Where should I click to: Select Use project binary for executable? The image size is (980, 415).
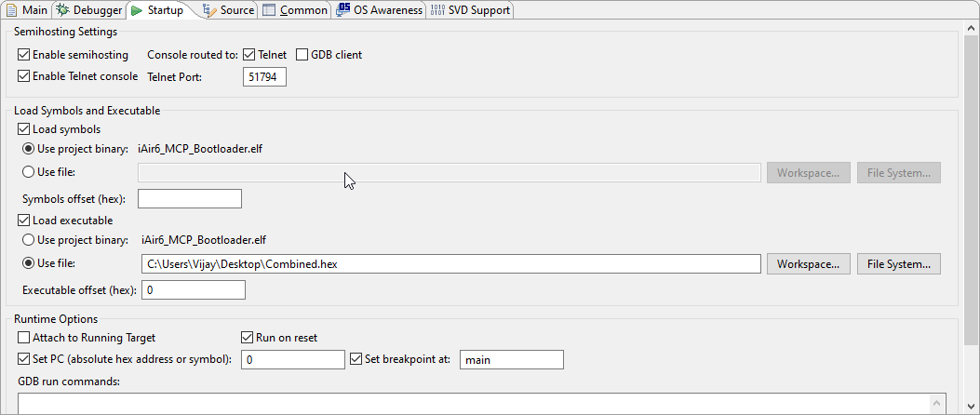click(x=29, y=240)
